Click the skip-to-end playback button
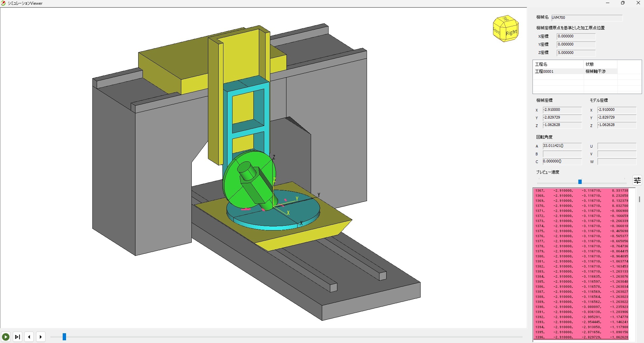The width and height of the screenshot is (644, 343). tap(18, 337)
